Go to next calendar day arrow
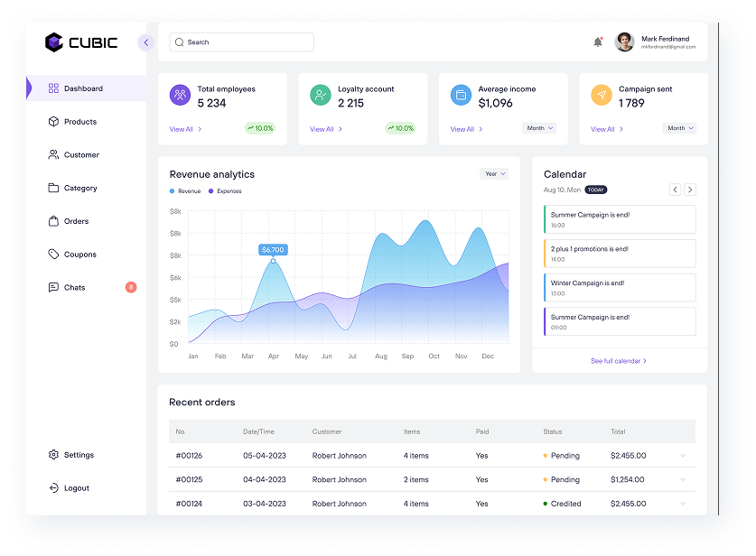Viewport: 756px width, 556px height. coord(690,190)
